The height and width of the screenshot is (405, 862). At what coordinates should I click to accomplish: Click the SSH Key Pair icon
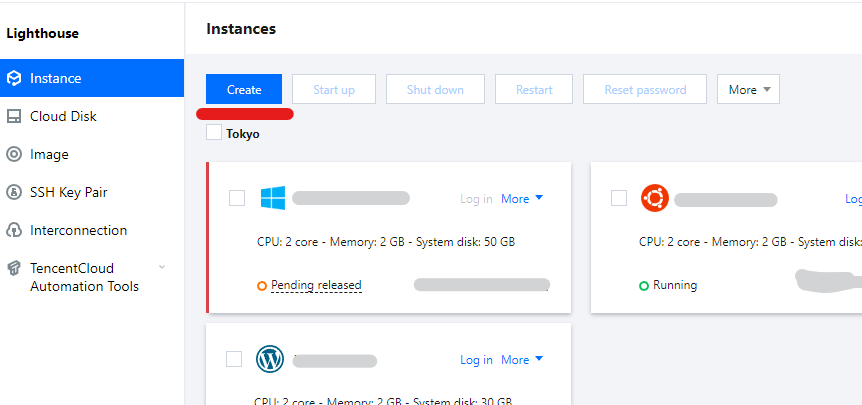[x=14, y=192]
